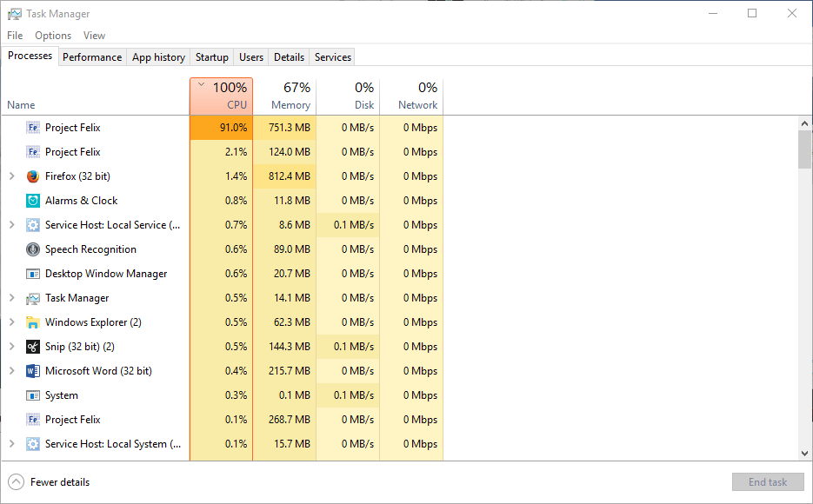The height and width of the screenshot is (504, 813).
Task: Click the 0.1 MB memory cell for System
Action: point(284,395)
